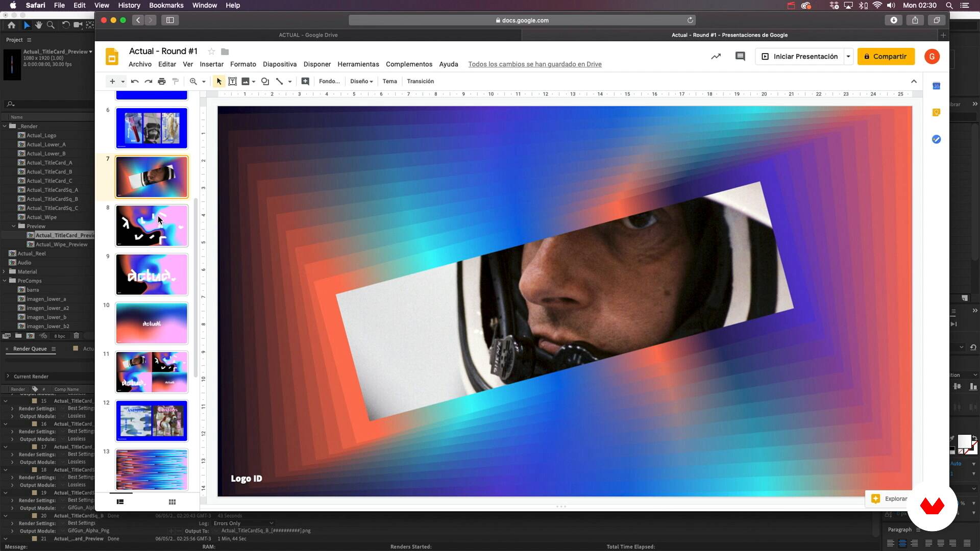Open the Herramientas menu
The height and width of the screenshot is (551, 980).
(358, 64)
